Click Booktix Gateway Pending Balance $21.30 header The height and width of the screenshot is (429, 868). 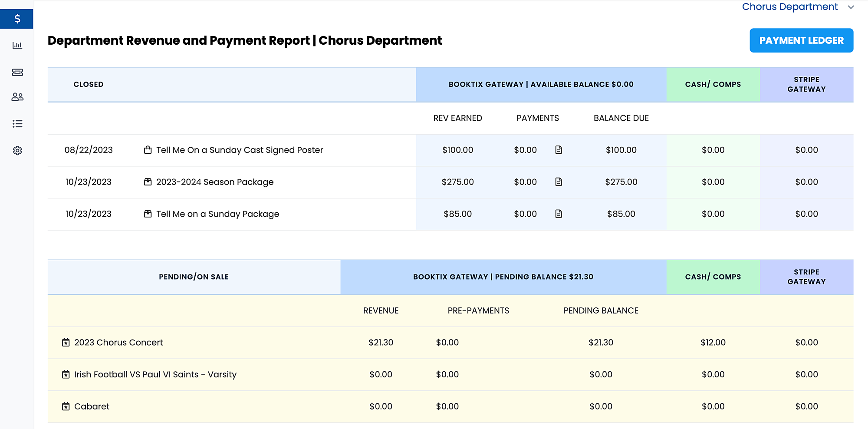tap(503, 277)
